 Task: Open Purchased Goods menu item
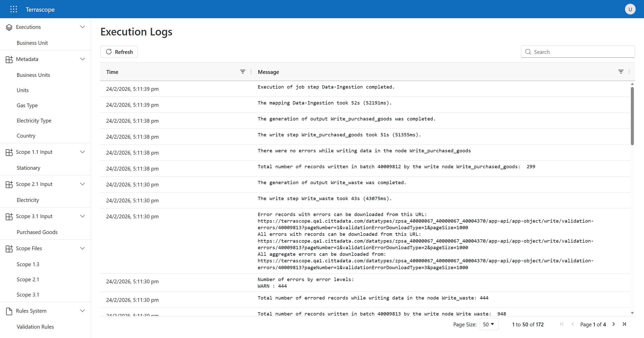37,232
